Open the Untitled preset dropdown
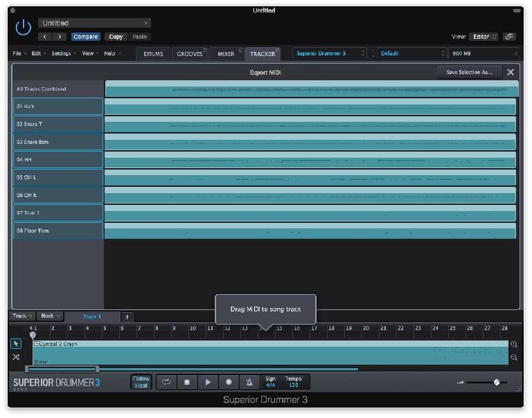The width and height of the screenshot is (532, 418). (95, 23)
